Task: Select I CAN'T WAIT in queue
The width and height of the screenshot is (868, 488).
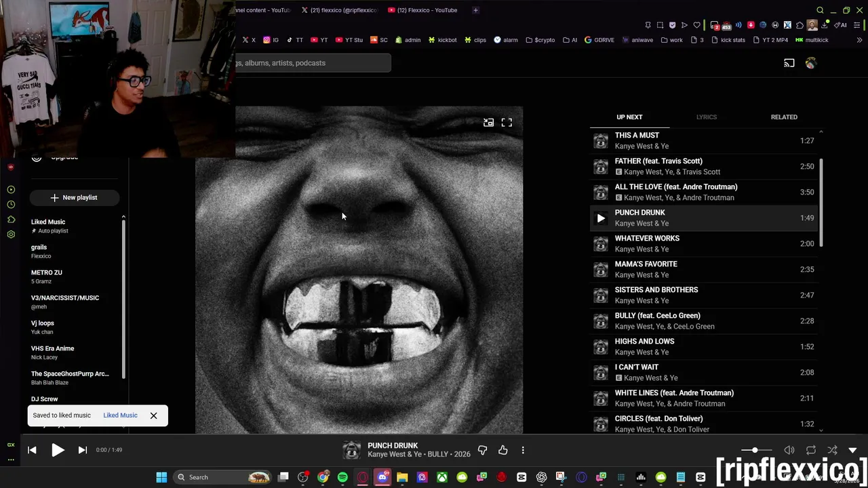Action: pos(703,373)
